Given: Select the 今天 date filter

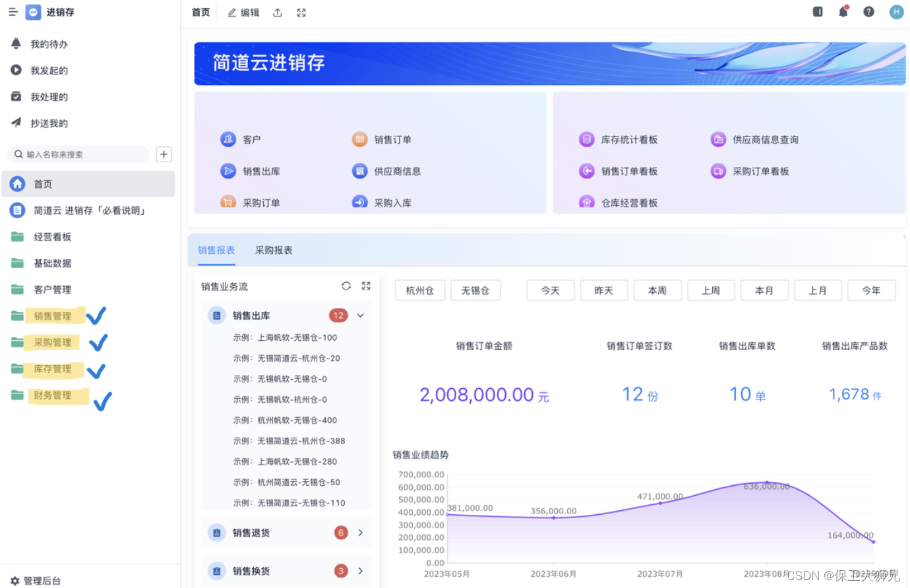Looking at the screenshot, I should pos(551,290).
